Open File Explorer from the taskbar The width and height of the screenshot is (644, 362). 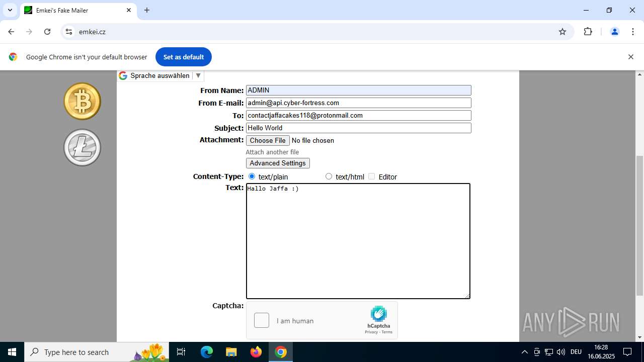(x=231, y=352)
